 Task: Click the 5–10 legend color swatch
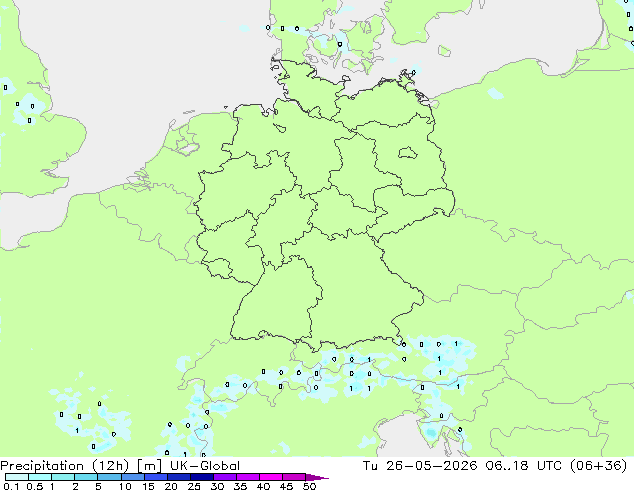pos(109,477)
